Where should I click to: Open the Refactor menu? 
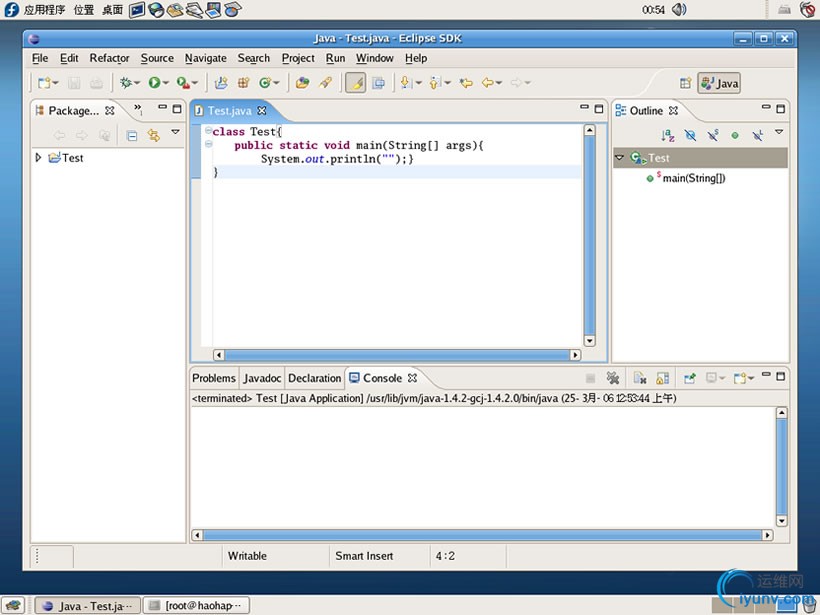point(109,58)
